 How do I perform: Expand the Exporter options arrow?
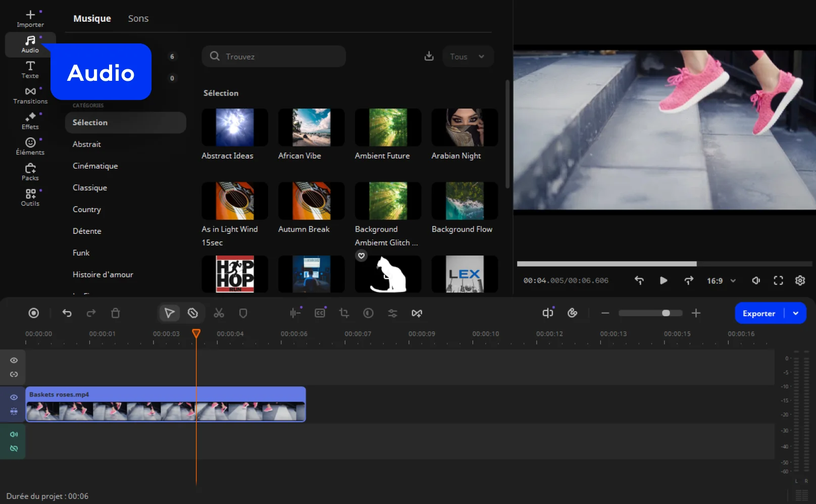(796, 313)
